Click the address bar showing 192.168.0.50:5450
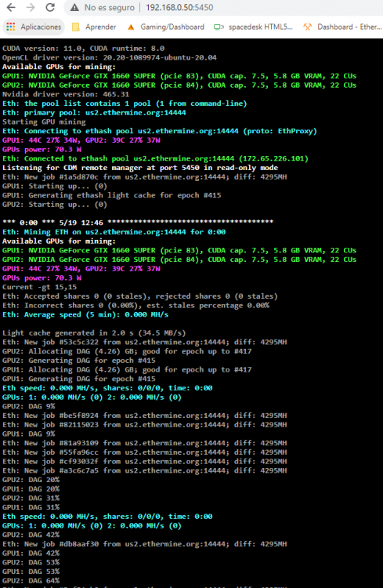Viewport: 383px width, 588px height. pos(179,8)
